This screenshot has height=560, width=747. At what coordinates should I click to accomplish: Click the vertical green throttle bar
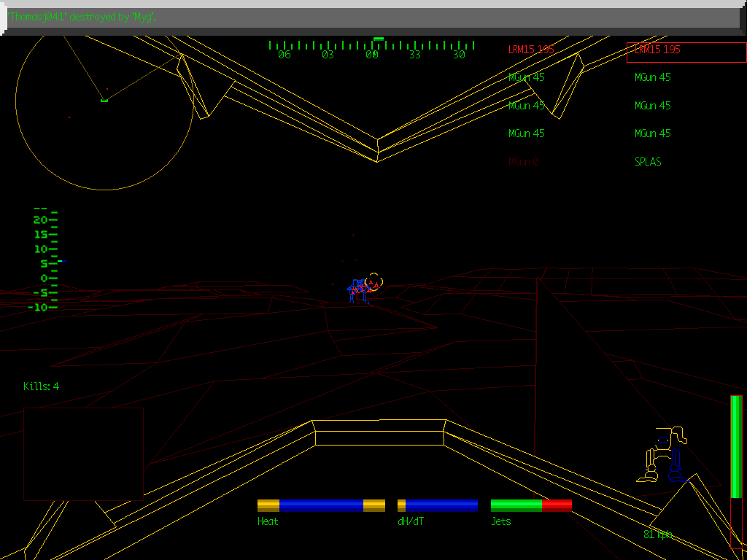[x=736, y=446]
